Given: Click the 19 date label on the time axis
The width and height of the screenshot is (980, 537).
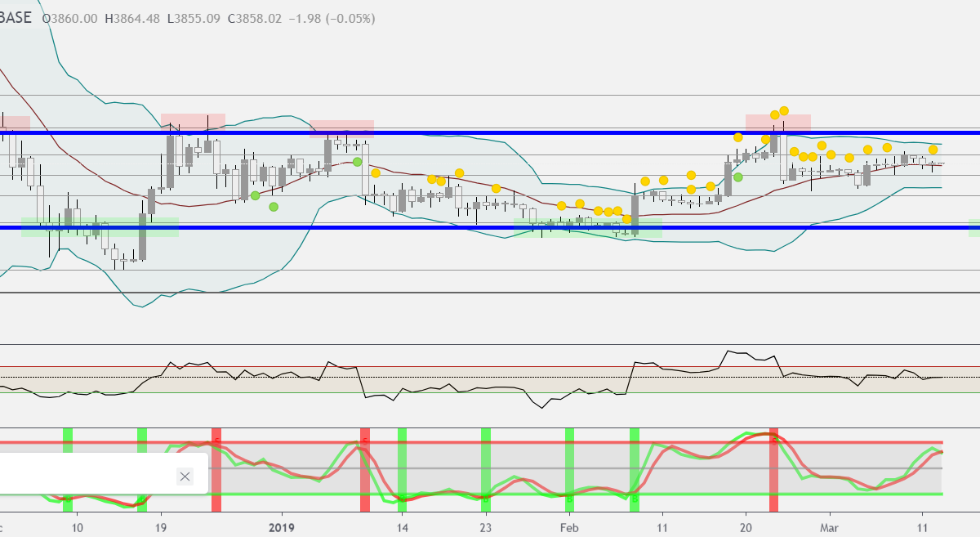Looking at the screenshot, I should click(x=161, y=527).
